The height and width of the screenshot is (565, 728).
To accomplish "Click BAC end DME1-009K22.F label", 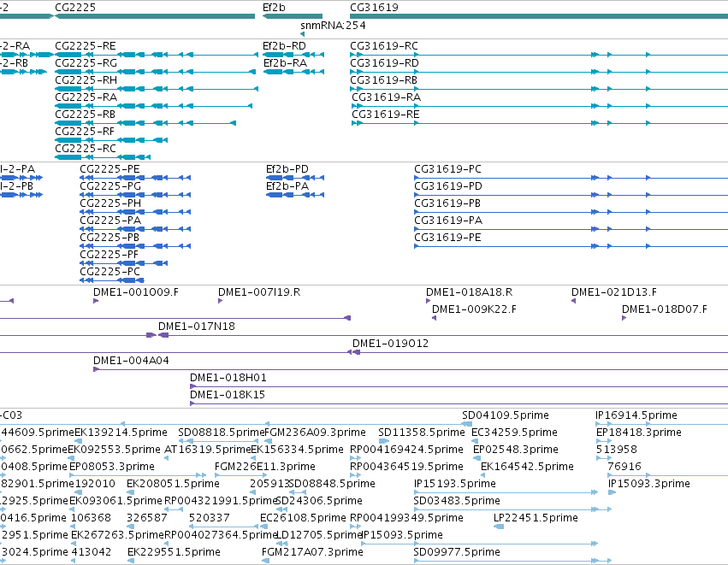I will pyautogui.click(x=474, y=310).
